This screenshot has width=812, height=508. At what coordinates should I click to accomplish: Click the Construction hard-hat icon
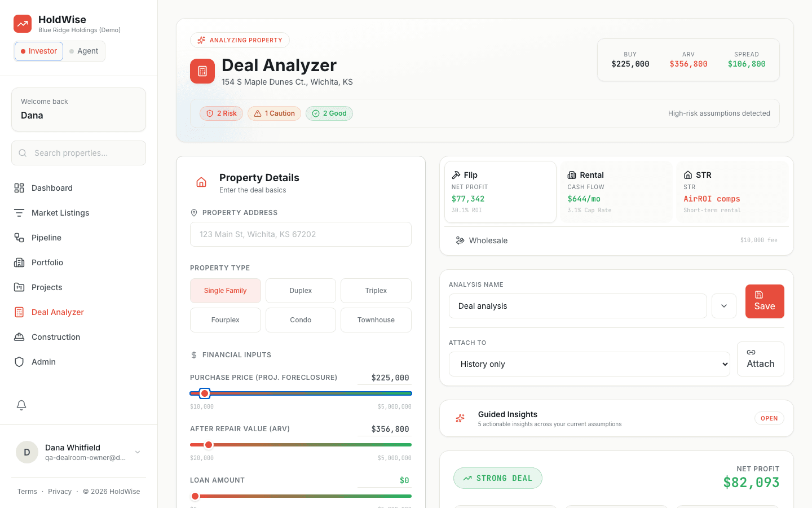pos(19,337)
